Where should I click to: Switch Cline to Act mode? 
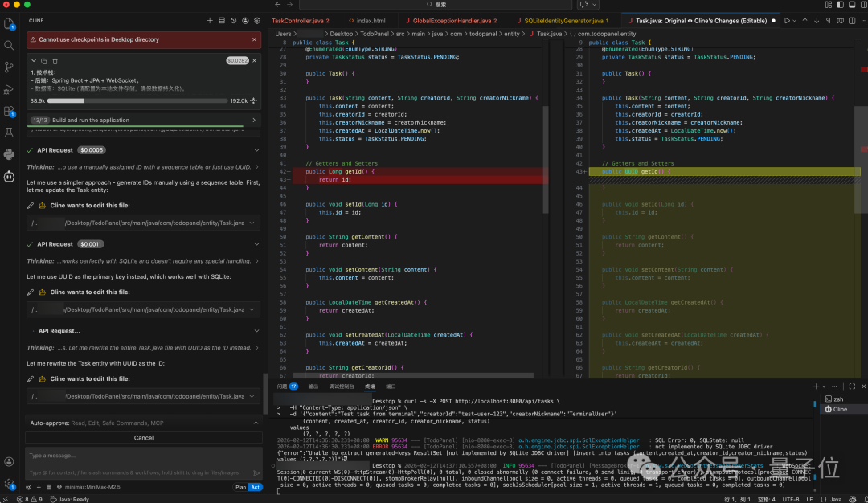[x=255, y=487]
